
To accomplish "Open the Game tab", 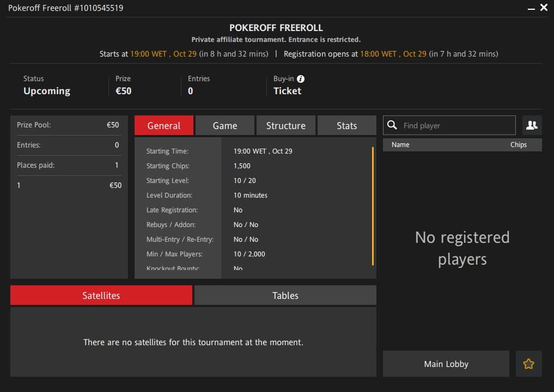I will pyautogui.click(x=224, y=125).
